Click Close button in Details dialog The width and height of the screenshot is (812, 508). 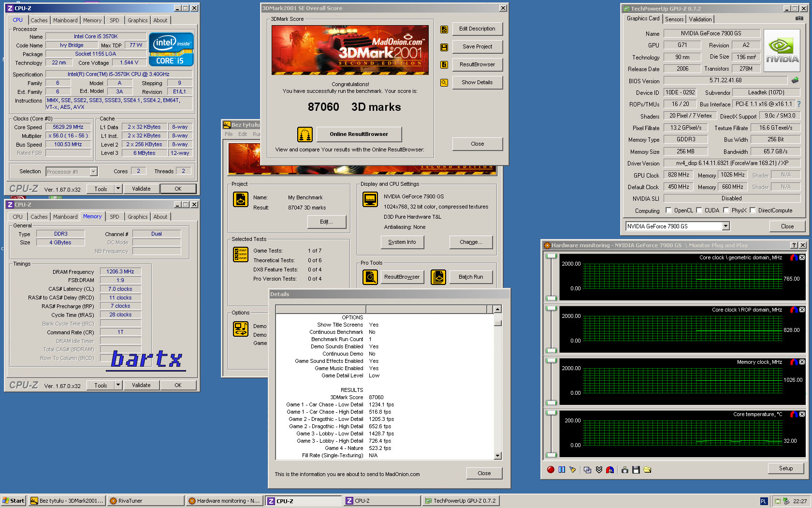coord(484,474)
